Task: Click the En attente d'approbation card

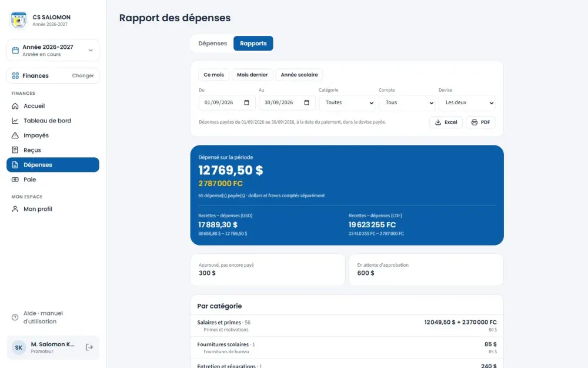Action: [x=426, y=270]
